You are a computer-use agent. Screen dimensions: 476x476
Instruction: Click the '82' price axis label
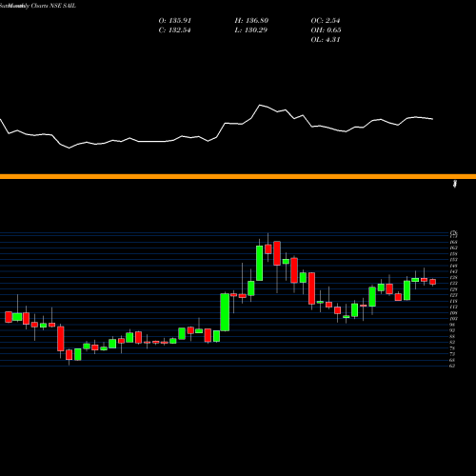point(452,342)
